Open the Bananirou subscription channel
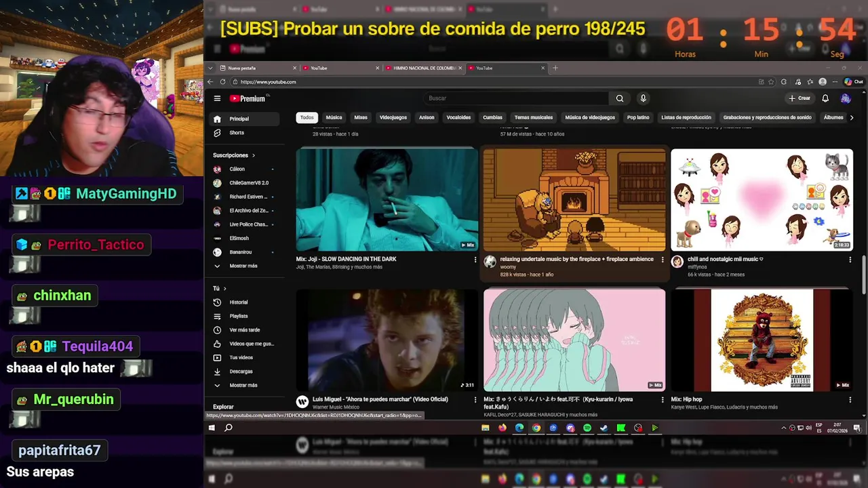The height and width of the screenshot is (488, 868). tap(245, 252)
